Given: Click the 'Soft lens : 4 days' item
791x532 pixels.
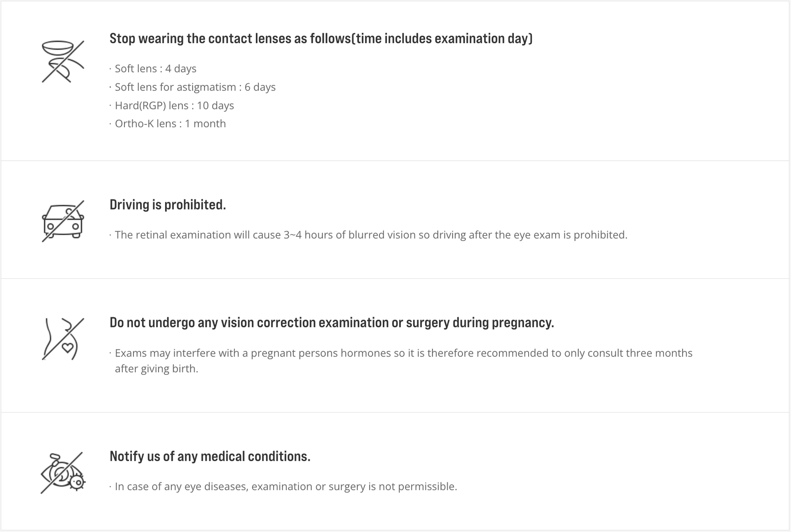Looking at the screenshot, I should coord(155,68).
